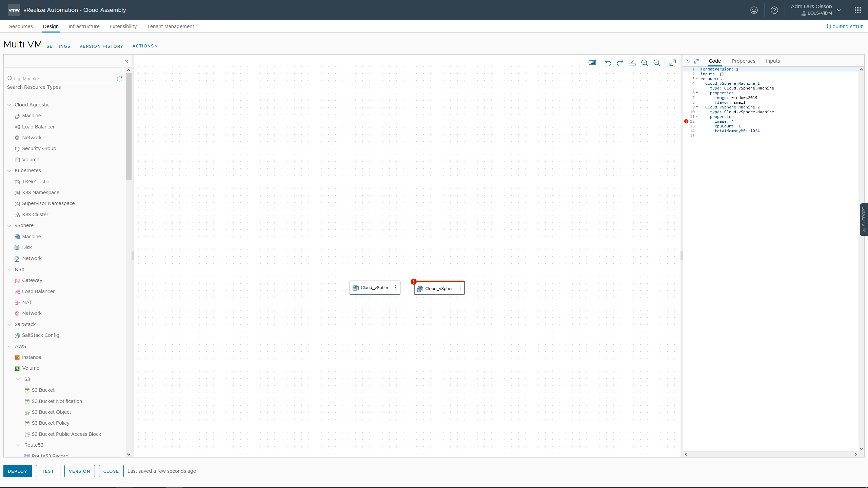The width and height of the screenshot is (868, 488).
Task: Undo last canvas change
Action: (608, 63)
